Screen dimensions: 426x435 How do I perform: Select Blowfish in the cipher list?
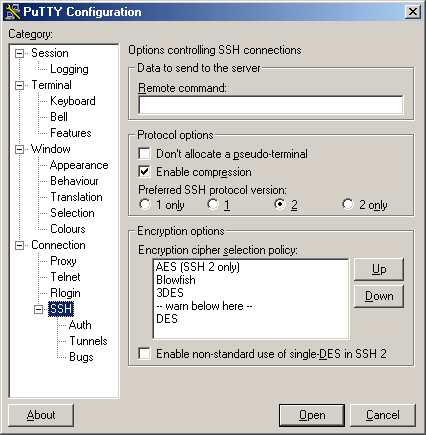click(176, 280)
